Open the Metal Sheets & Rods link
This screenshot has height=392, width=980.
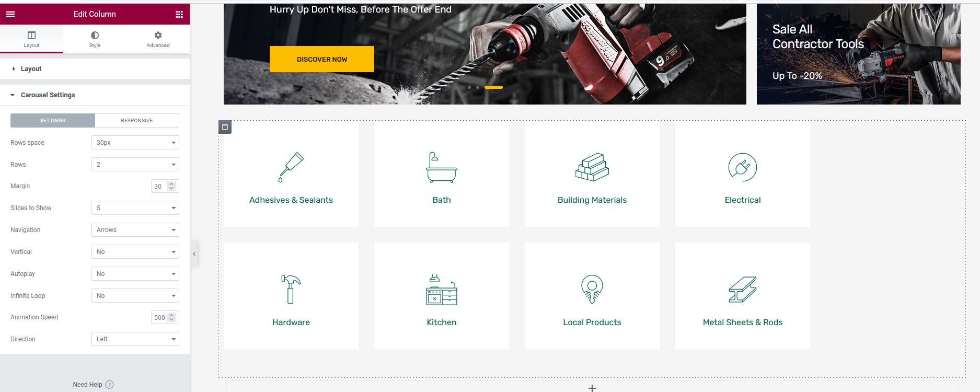743,322
